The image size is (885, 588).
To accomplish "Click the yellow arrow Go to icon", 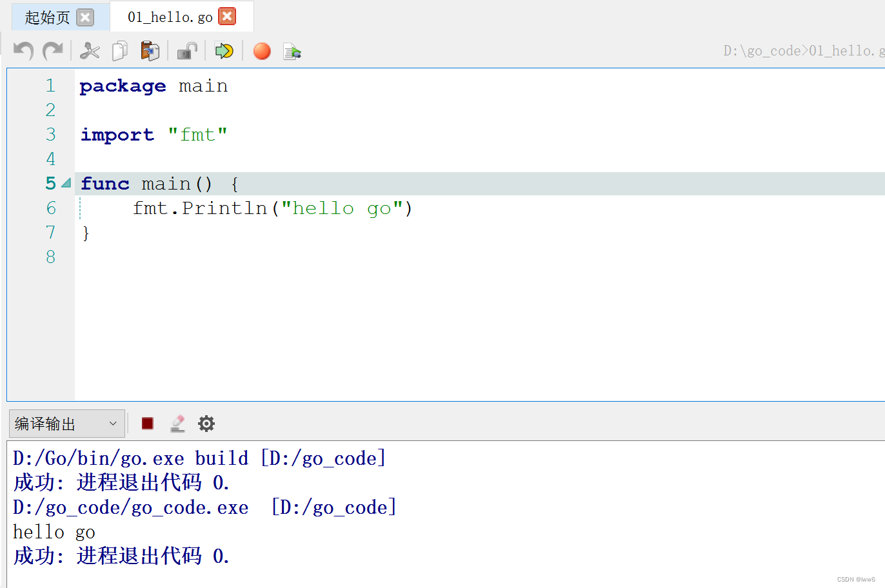I will [x=224, y=51].
